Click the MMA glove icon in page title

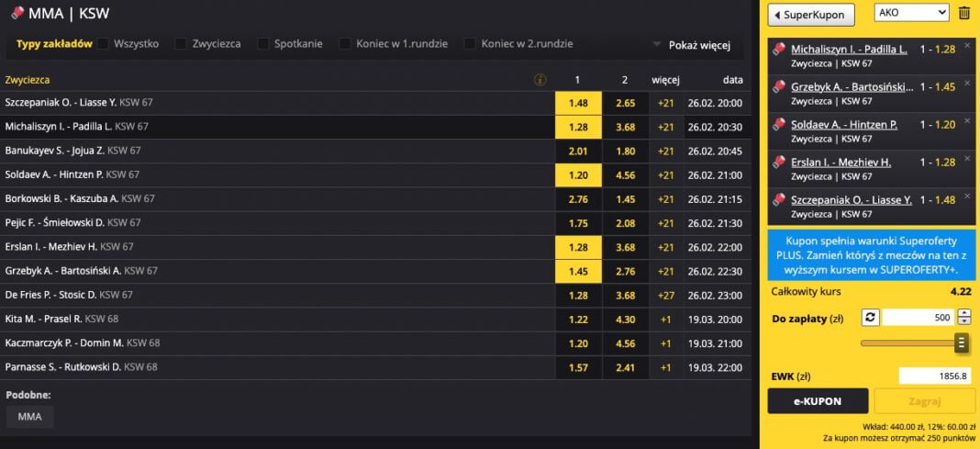click(x=17, y=13)
